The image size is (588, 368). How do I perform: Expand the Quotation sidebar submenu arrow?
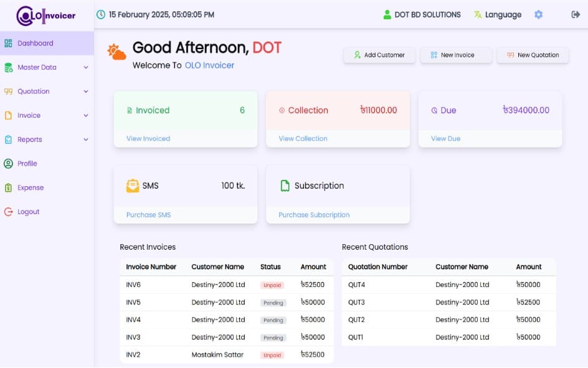(x=86, y=92)
